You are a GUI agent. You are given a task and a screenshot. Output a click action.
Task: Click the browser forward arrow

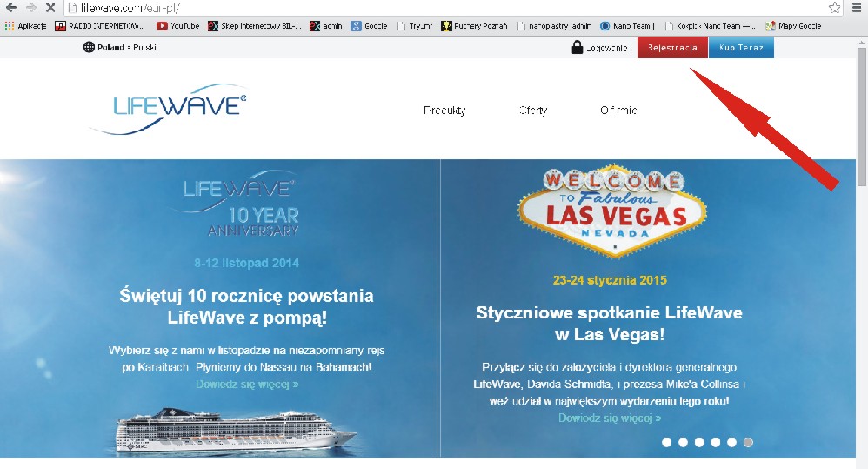point(31,8)
